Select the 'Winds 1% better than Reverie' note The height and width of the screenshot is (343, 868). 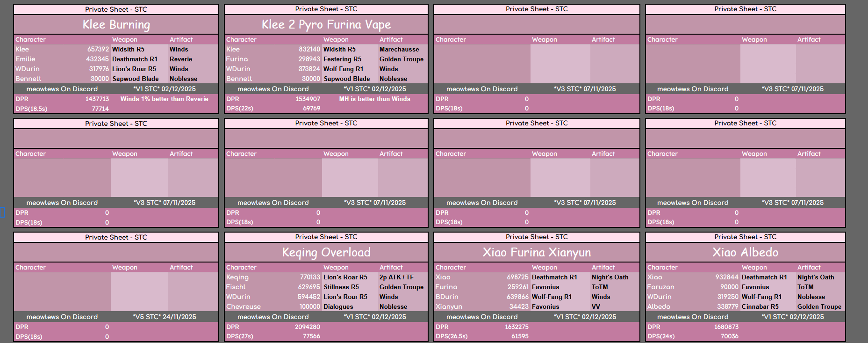164,99
